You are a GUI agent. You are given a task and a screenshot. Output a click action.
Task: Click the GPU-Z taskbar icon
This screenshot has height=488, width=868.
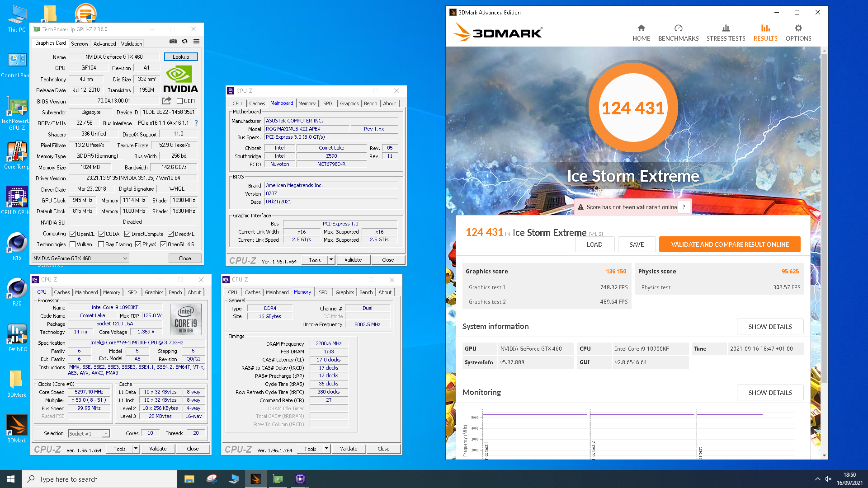point(278,479)
